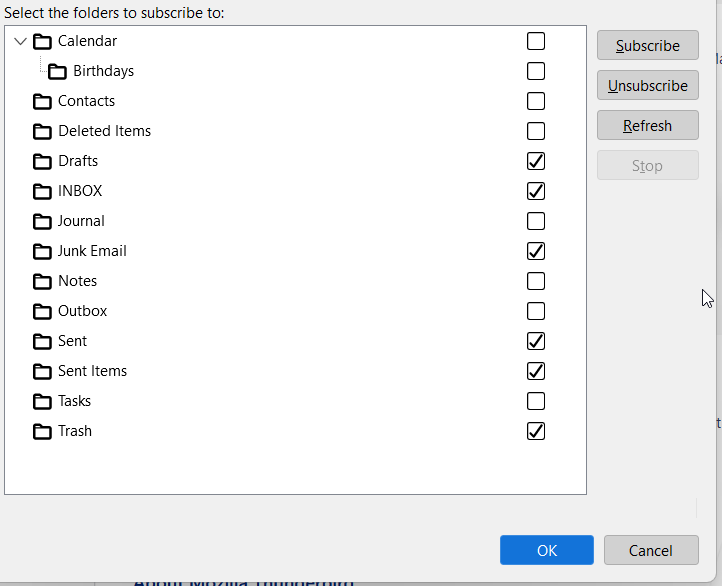This screenshot has height=586, width=722.
Task: Enable the Notes folder checkbox
Action: pos(536,281)
